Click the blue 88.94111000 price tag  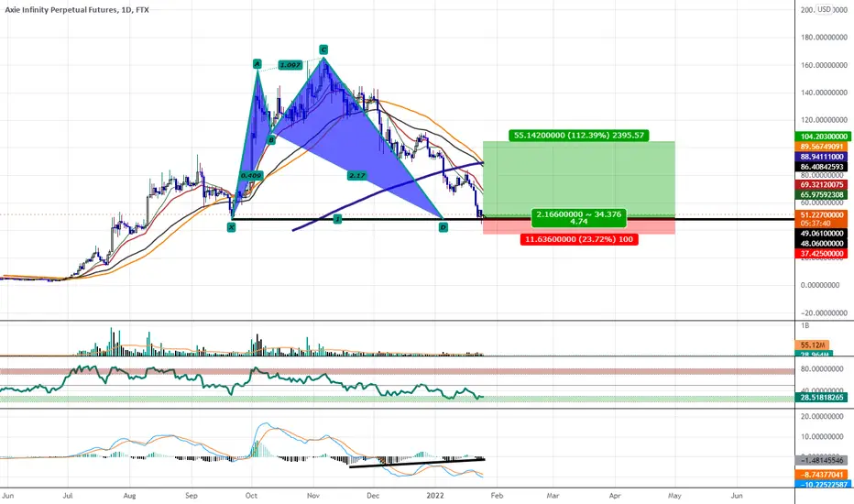click(821, 157)
